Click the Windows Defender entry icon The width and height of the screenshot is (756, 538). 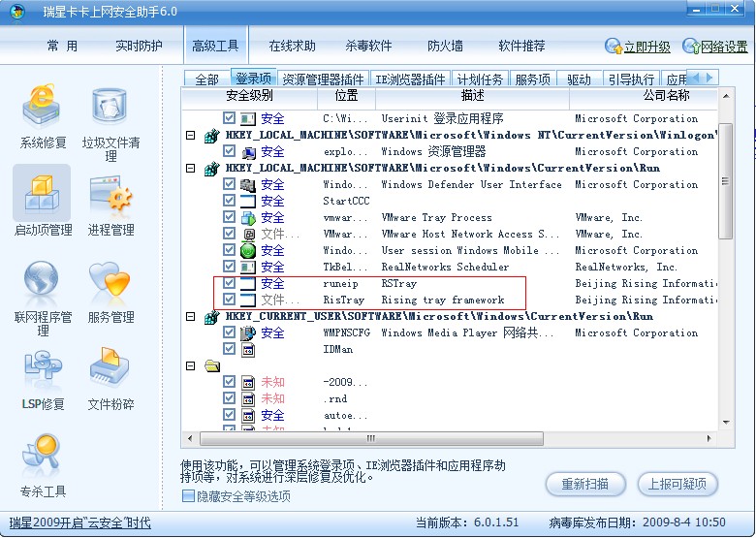[248, 184]
